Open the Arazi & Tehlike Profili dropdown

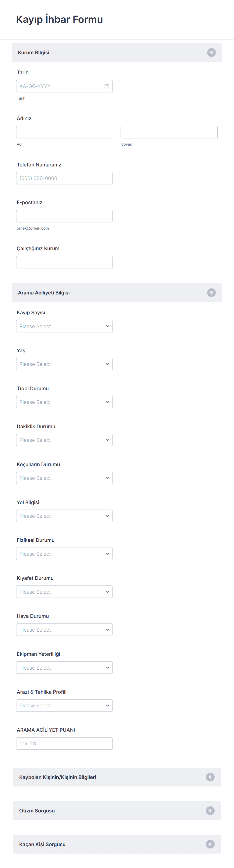click(64, 706)
